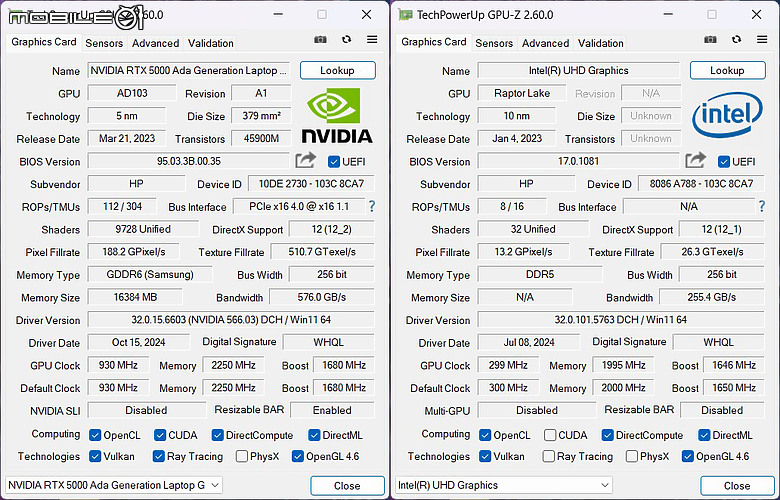Click Driver Version field showing 32.0.15.6603

click(231, 319)
